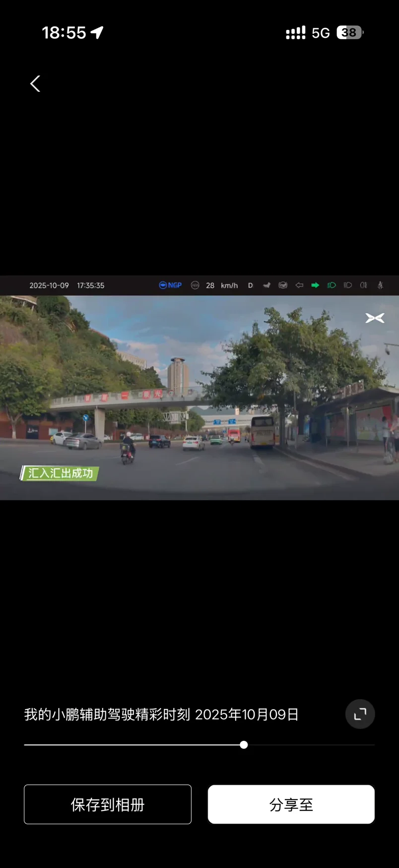Viewport: 399px width, 868px height.
Task: Click Save to Album (保存到相册) button
Action: click(108, 804)
